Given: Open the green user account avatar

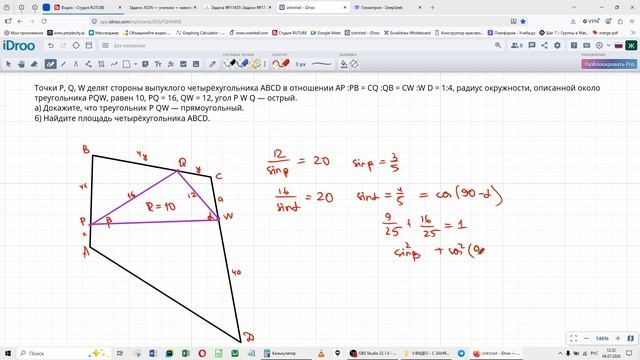Looking at the screenshot, I should coord(631,45).
